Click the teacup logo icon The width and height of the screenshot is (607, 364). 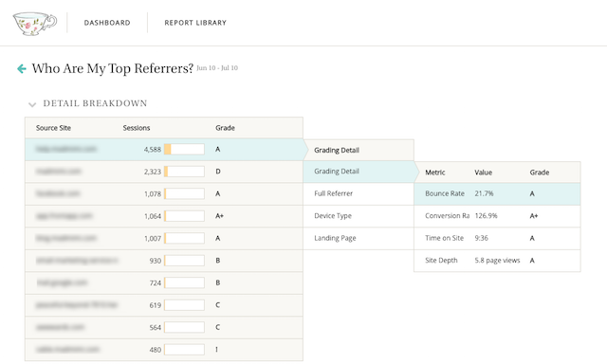pos(35,23)
